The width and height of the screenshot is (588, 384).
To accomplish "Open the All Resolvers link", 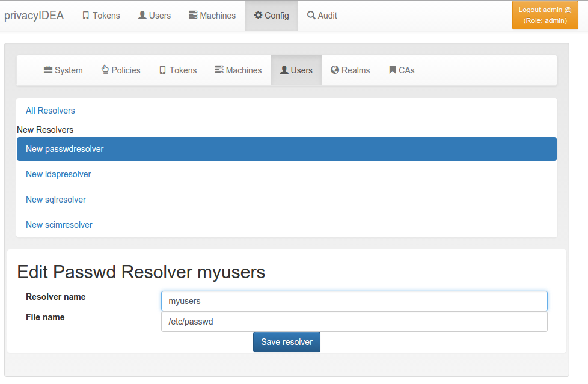I will pos(51,111).
